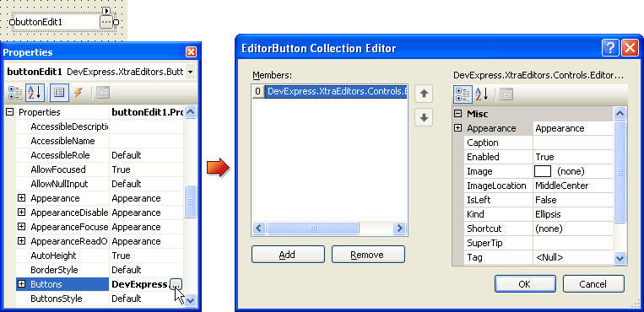The image size is (644, 312).
Task: Expand the AppearanceDisabled property
Action: 22,212
